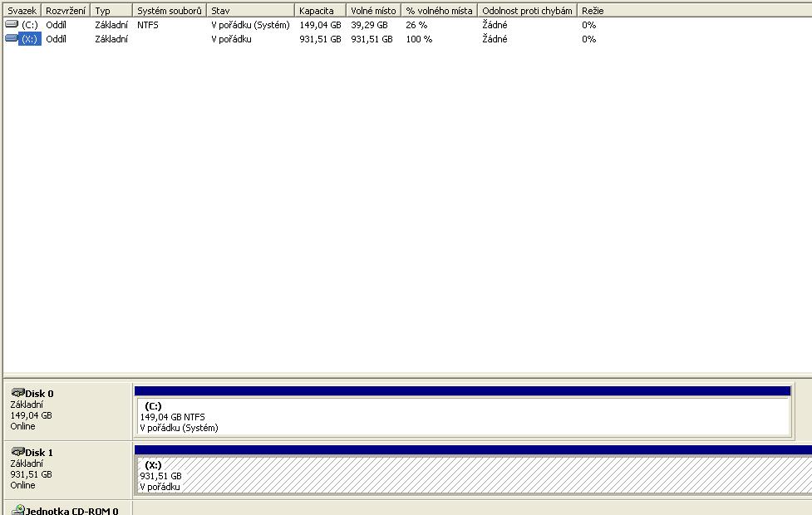
Task: Click the CD-ROM 0 drive icon
Action: point(18,510)
